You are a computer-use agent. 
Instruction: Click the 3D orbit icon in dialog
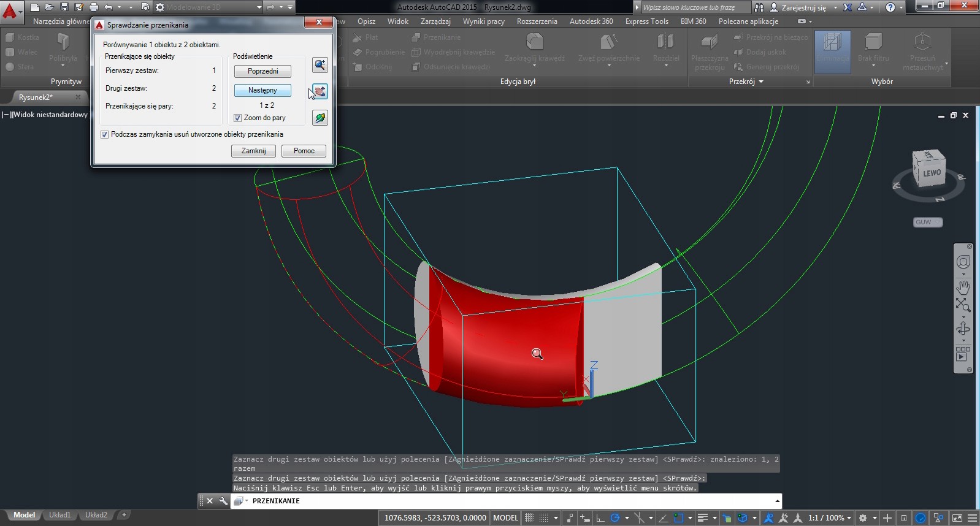click(x=320, y=118)
